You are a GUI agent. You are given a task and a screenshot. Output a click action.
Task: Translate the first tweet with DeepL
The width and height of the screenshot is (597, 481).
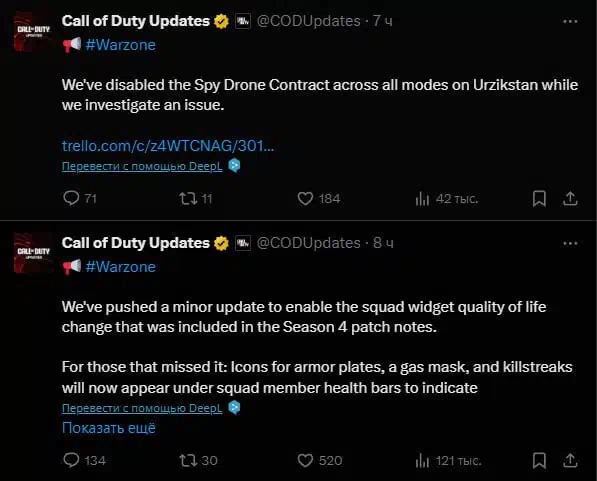tap(142, 166)
